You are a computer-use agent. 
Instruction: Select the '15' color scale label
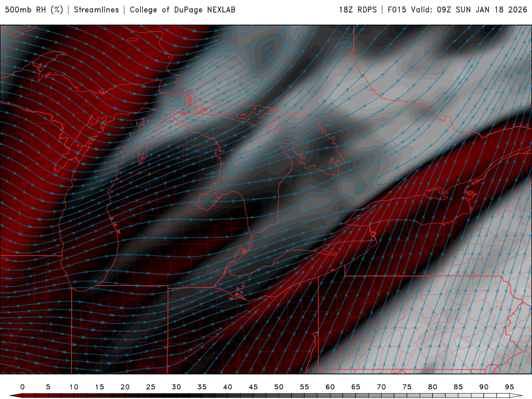coord(99,387)
